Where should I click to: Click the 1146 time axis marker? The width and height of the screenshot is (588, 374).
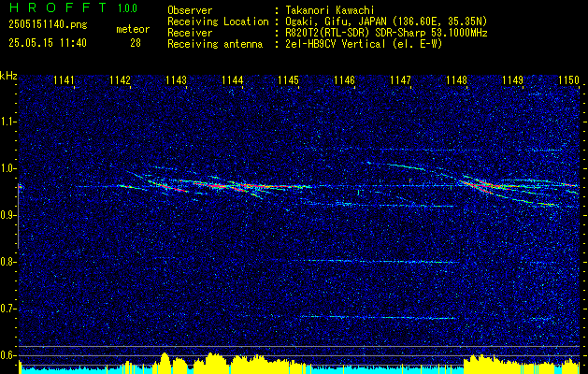[x=344, y=79]
